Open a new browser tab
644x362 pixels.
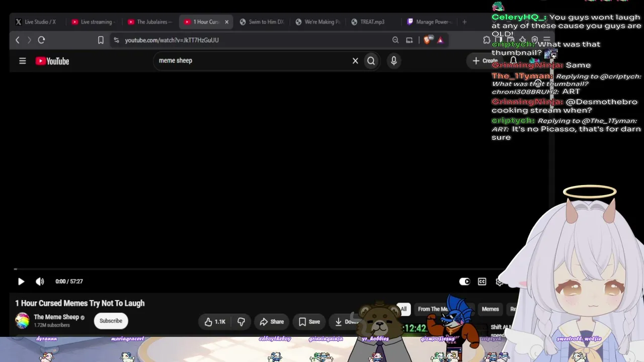pyautogui.click(x=464, y=22)
